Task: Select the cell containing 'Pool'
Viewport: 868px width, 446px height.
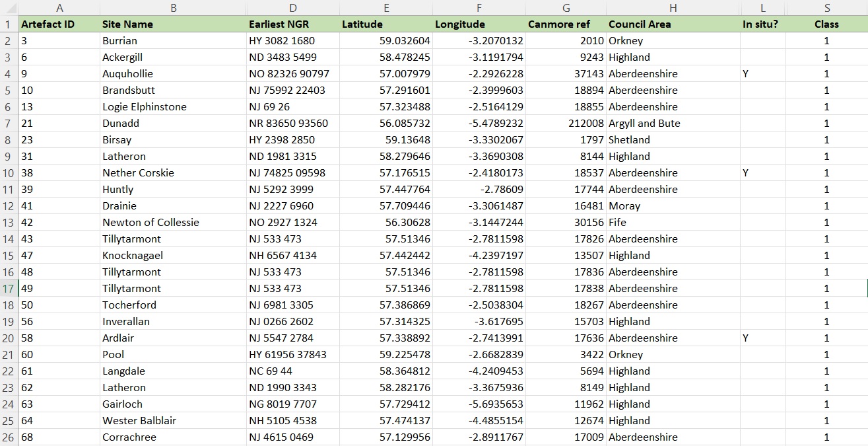Action: (173, 355)
